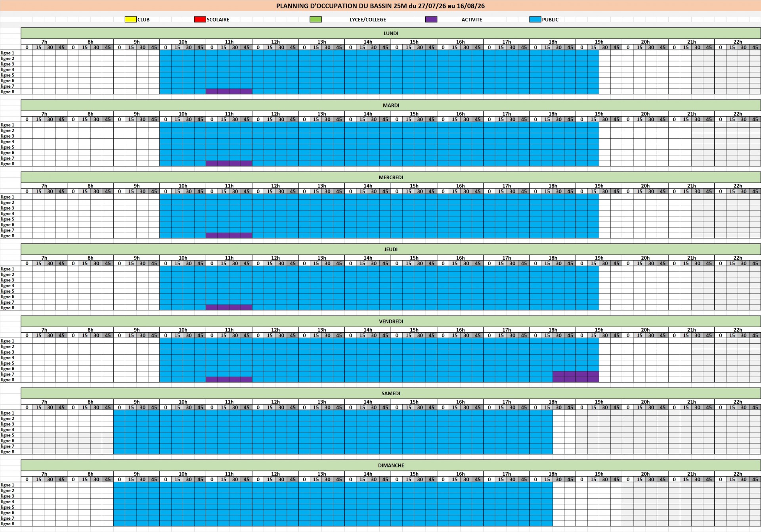
Task: Click the purple 11h activity block under MERCREDI
Action: (229, 235)
